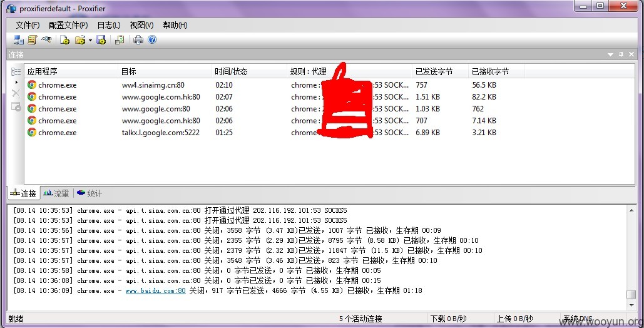The image size is (644, 328).
Task: Open Help via blue question icon
Action: tap(152, 40)
